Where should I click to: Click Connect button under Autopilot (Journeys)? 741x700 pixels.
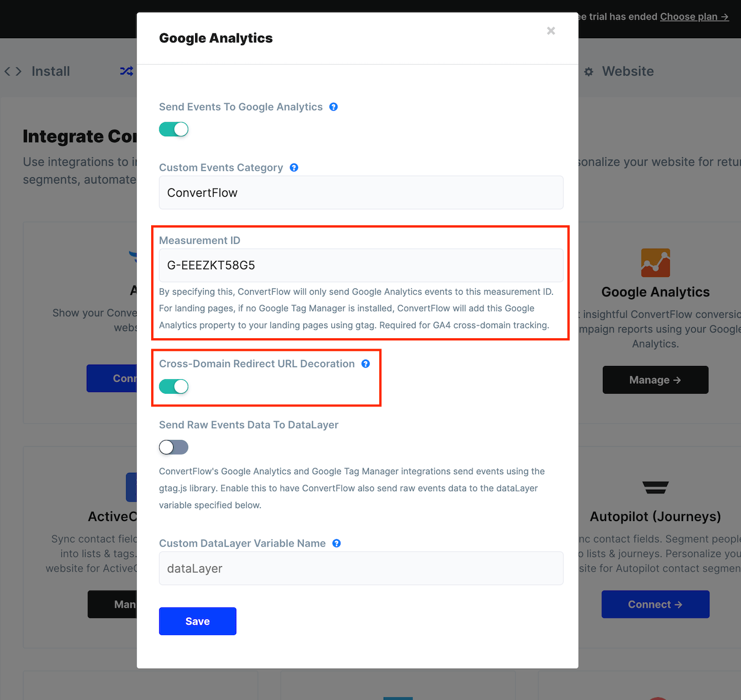655,604
